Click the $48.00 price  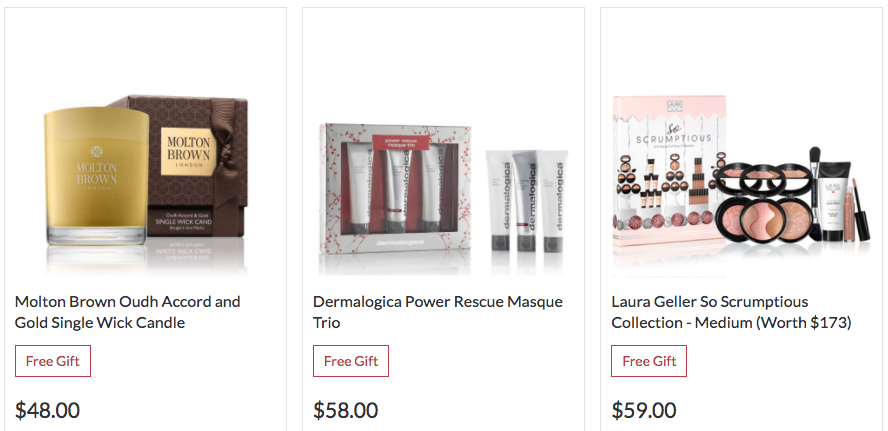[47, 410]
